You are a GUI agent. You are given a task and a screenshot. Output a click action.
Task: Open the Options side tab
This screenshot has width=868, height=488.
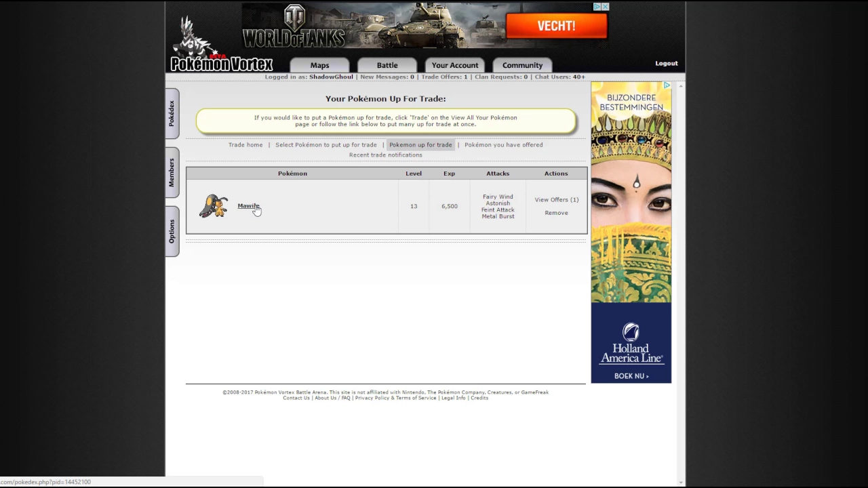click(x=172, y=231)
